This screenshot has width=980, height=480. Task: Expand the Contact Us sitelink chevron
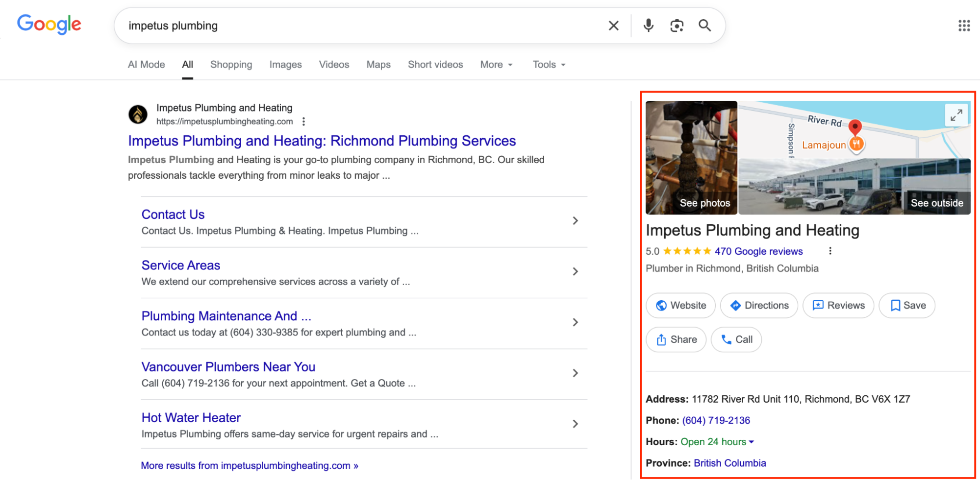pos(575,220)
